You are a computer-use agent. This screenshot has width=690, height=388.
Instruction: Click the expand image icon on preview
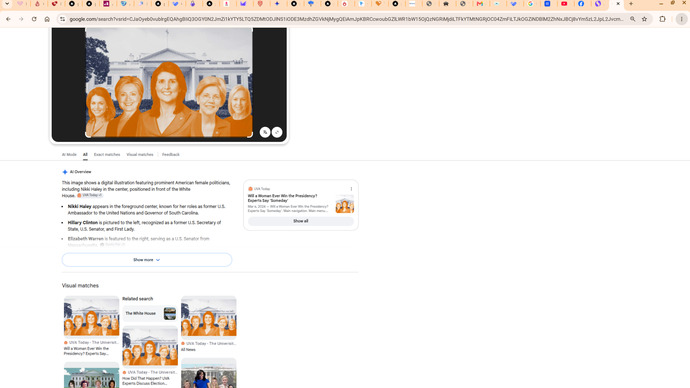tap(277, 132)
